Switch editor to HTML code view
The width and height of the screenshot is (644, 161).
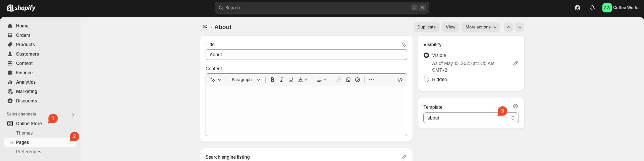[400, 80]
